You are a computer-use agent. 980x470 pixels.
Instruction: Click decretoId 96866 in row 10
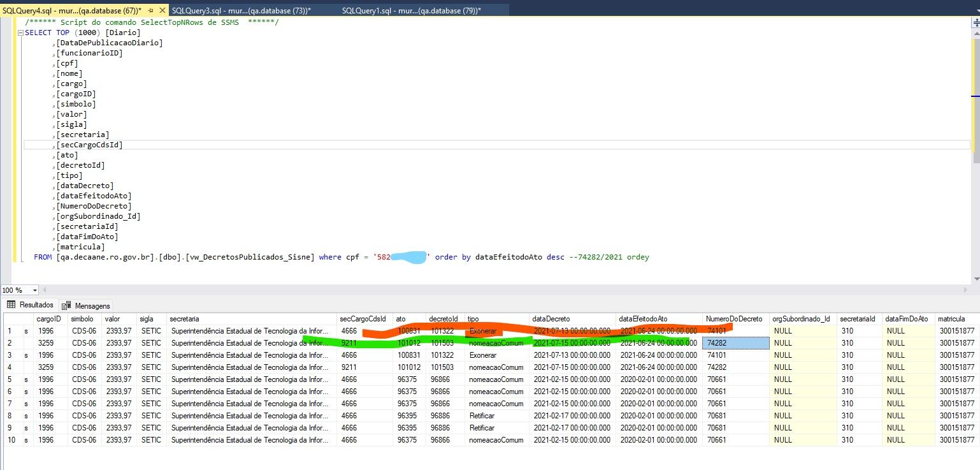445,440
